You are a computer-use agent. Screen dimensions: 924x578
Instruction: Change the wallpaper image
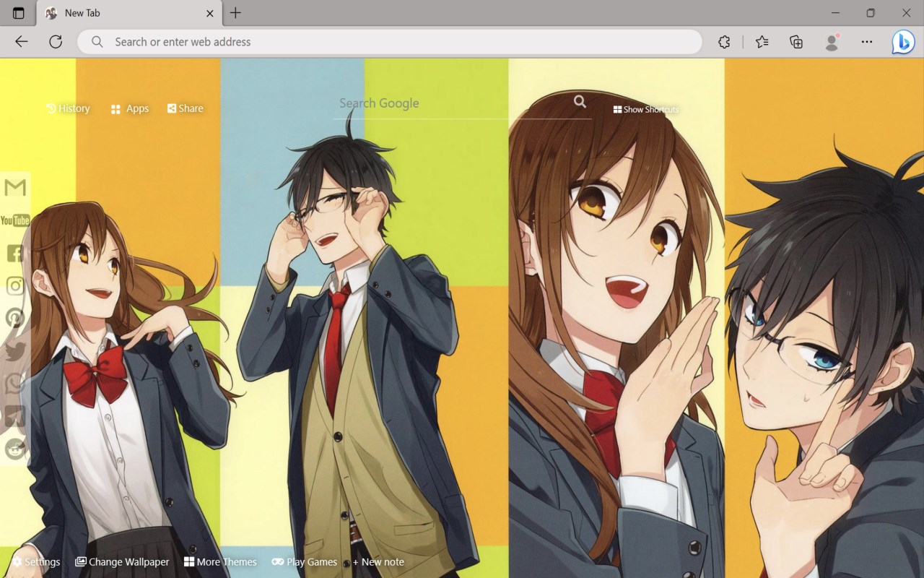pyautogui.click(x=122, y=562)
